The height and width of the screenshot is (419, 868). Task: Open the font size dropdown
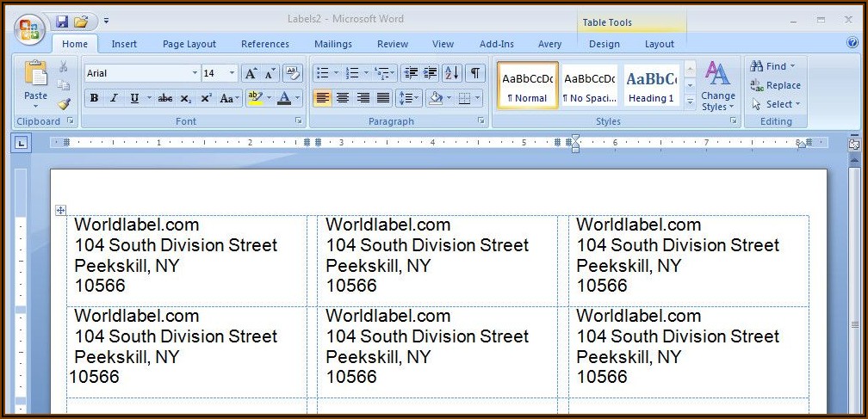click(232, 74)
